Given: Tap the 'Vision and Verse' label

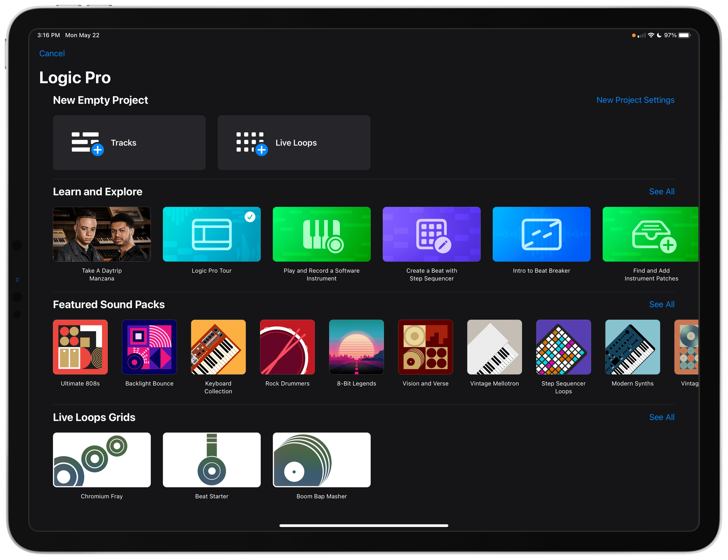Looking at the screenshot, I should (425, 383).
